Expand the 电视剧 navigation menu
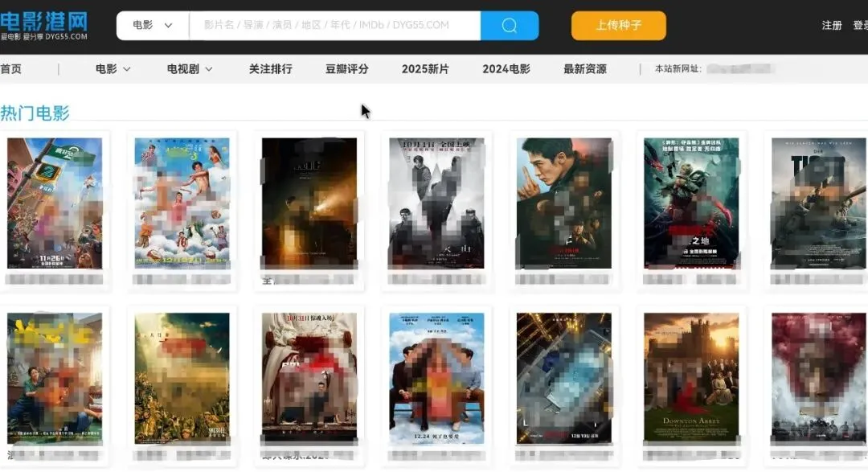Screen dimensions: 868x472 [x=190, y=69]
